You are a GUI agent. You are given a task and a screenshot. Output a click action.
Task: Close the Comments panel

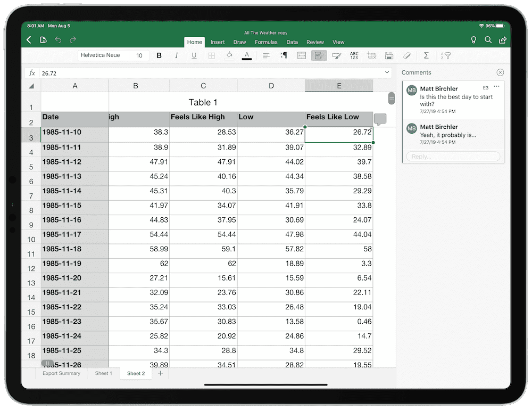(500, 72)
